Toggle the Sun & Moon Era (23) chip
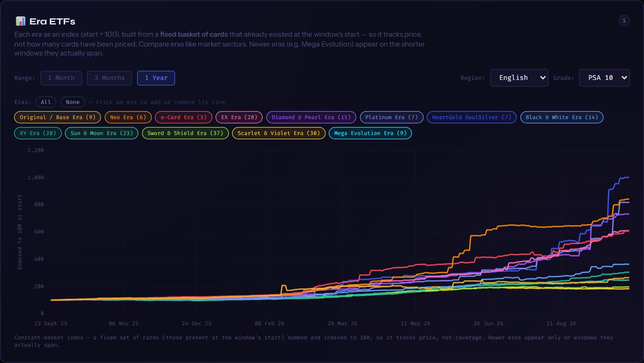This screenshot has height=363, width=644. coord(102,133)
